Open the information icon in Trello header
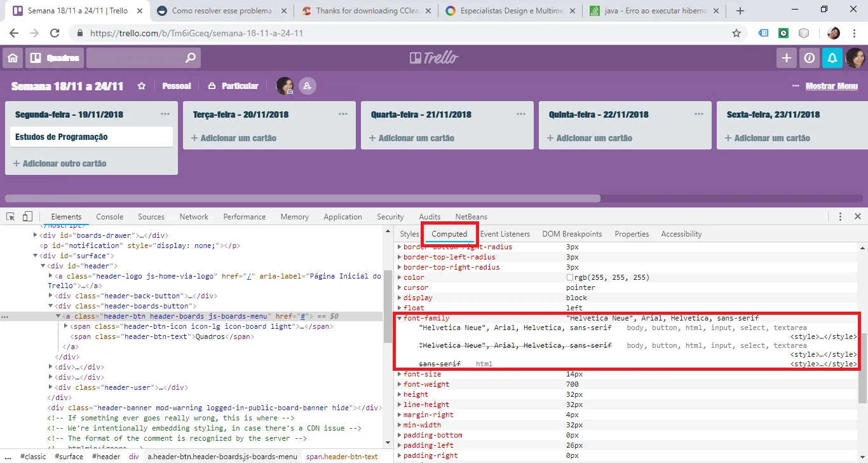Screen dimensions: 868x463 (809, 58)
